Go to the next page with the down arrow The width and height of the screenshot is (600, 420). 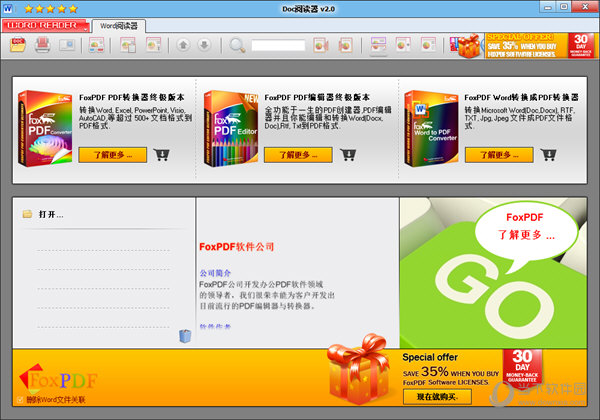[x=204, y=45]
